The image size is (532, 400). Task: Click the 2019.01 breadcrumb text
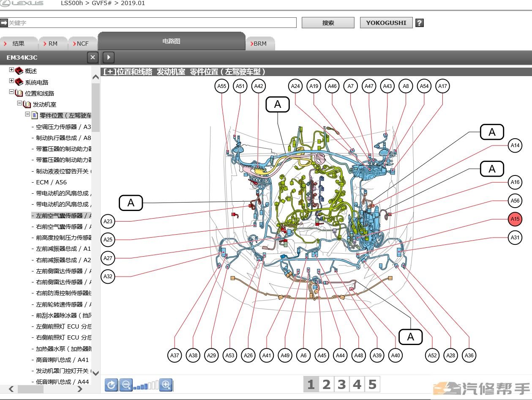tap(133, 3)
